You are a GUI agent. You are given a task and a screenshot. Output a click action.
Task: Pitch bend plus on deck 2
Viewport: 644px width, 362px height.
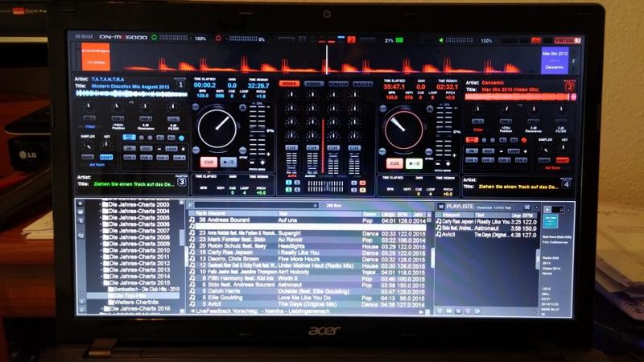(x=448, y=164)
